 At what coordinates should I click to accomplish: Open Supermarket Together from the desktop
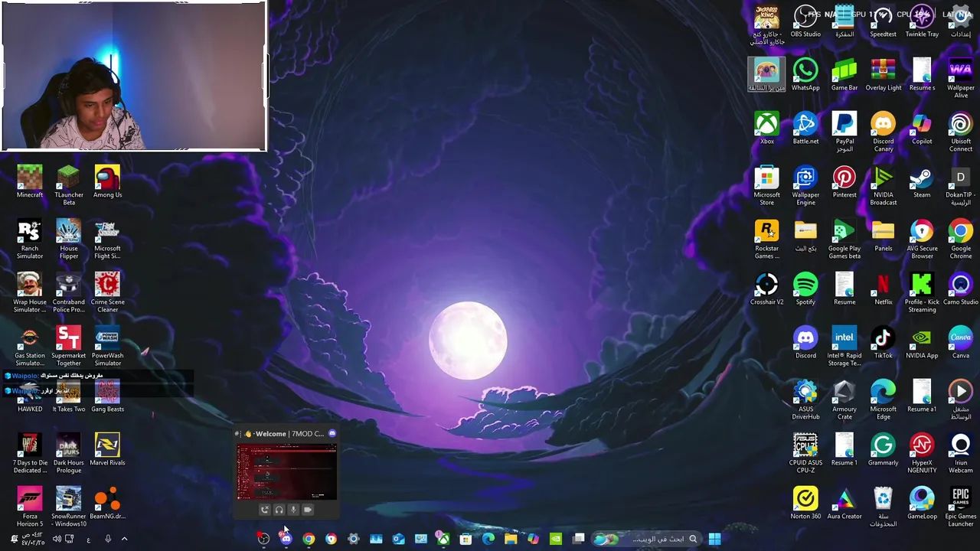[x=68, y=346]
